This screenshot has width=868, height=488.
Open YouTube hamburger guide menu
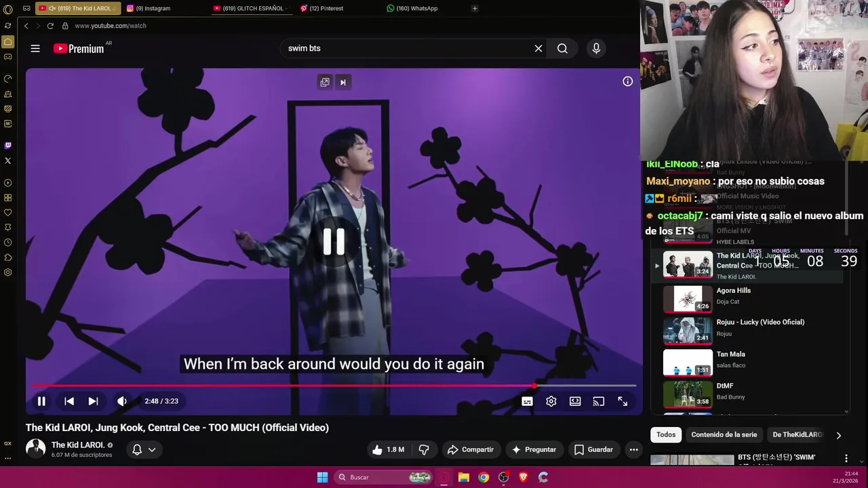point(35,48)
